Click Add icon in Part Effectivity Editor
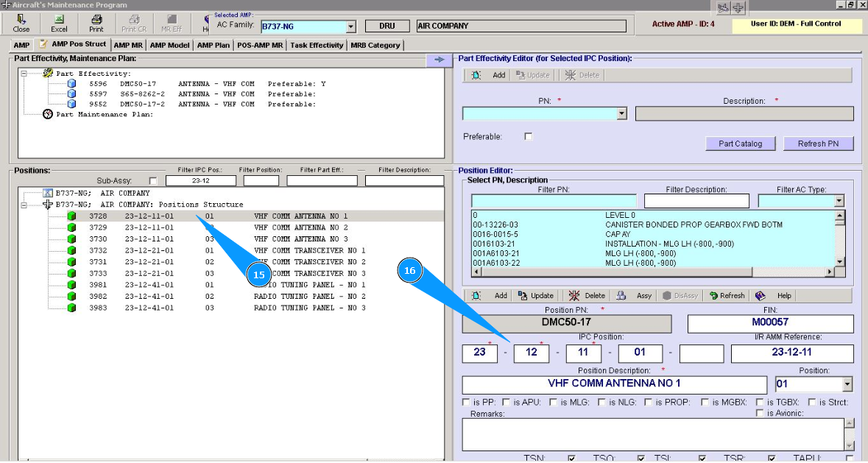This screenshot has height=463, width=868. [x=476, y=75]
